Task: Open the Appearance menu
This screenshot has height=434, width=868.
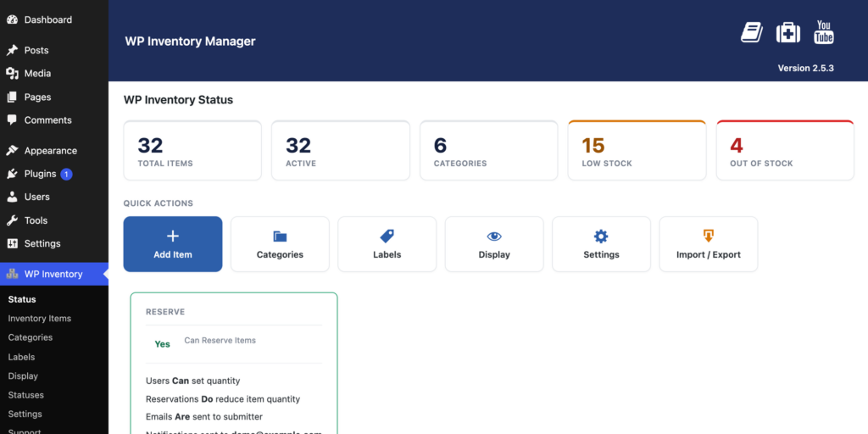Action: tap(51, 151)
